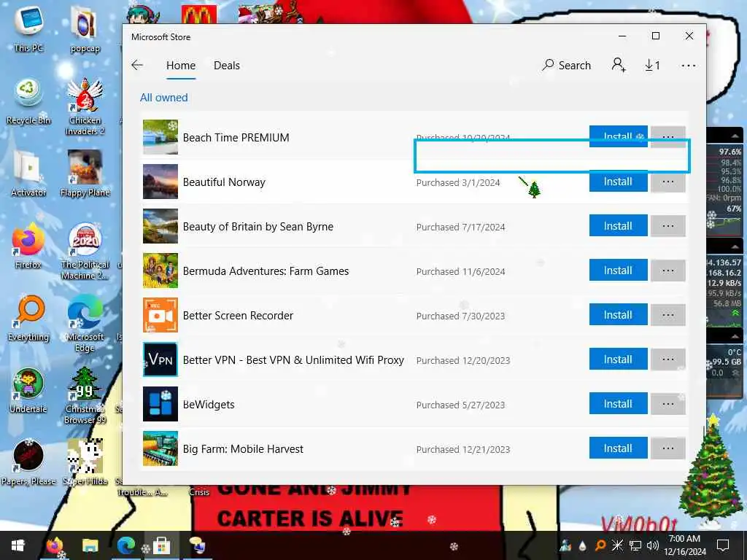Open the Bermuda Adventures app icon
This screenshot has height=560, width=747.
pyautogui.click(x=160, y=271)
